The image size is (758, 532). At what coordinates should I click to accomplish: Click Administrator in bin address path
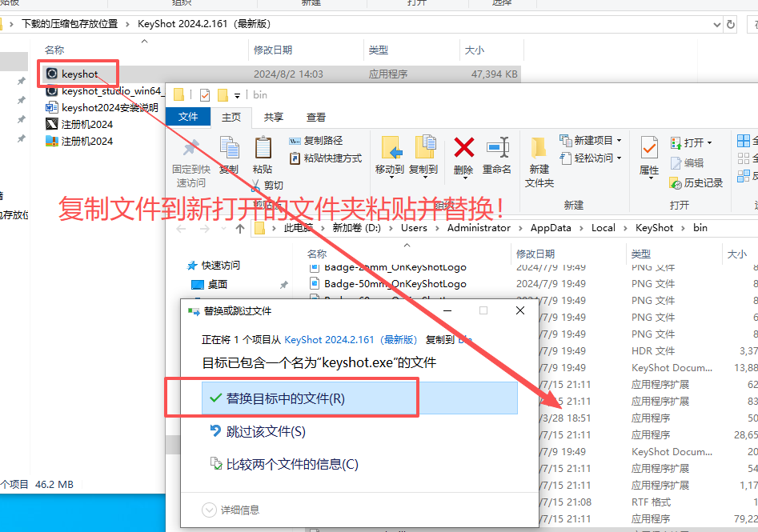click(x=479, y=228)
